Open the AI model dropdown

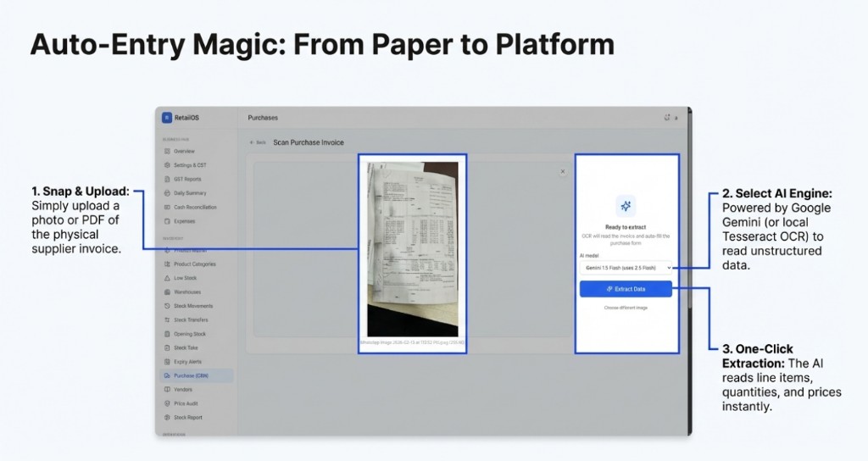[626, 268]
